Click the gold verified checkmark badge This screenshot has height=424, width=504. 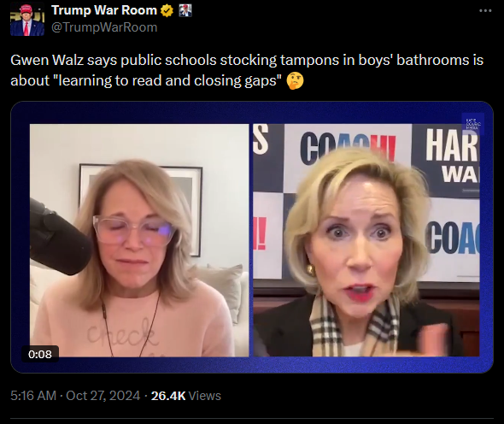coord(167,10)
